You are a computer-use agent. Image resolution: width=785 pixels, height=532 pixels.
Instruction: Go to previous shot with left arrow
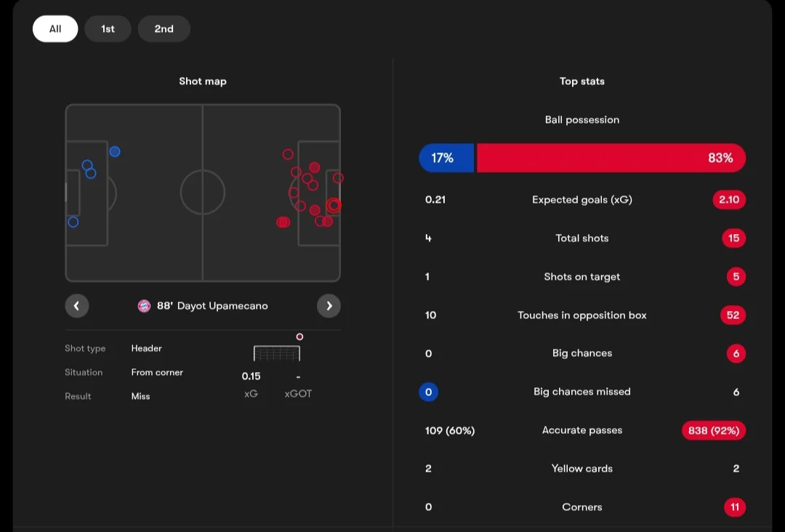(76, 306)
